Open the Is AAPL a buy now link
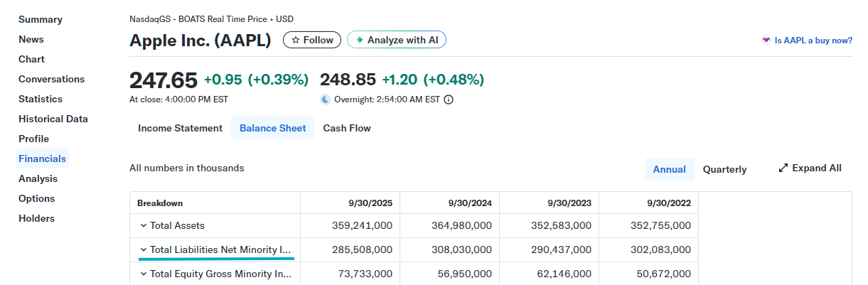The height and width of the screenshot is (285, 868). (813, 41)
